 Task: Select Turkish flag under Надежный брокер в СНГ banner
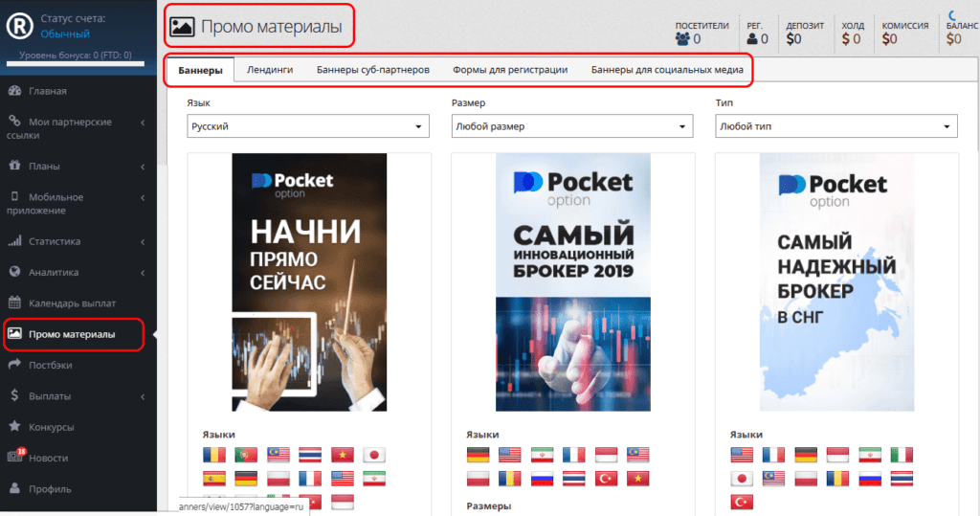(x=742, y=502)
